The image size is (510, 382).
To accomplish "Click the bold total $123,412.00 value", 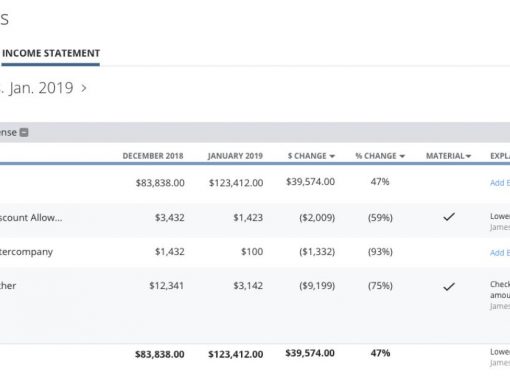I will point(236,354).
